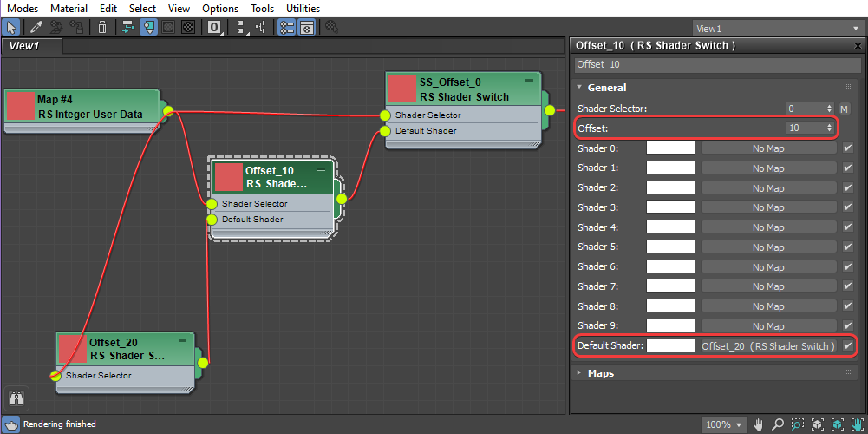Open the Material menu
The height and width of the screenshot is (434, 868).
click(x=69, y=9)
